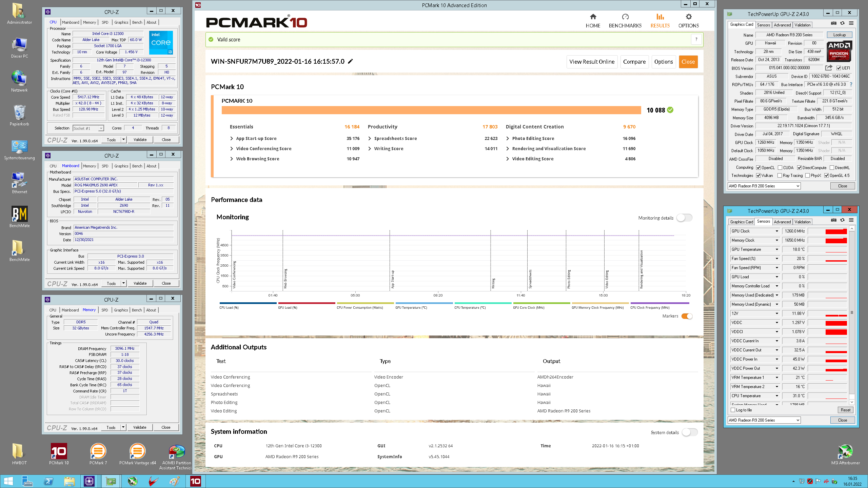Click the CPU Load (%) blue legend bar
The width and height of the screenshot is (868, 488).
(x=248, y=303)
